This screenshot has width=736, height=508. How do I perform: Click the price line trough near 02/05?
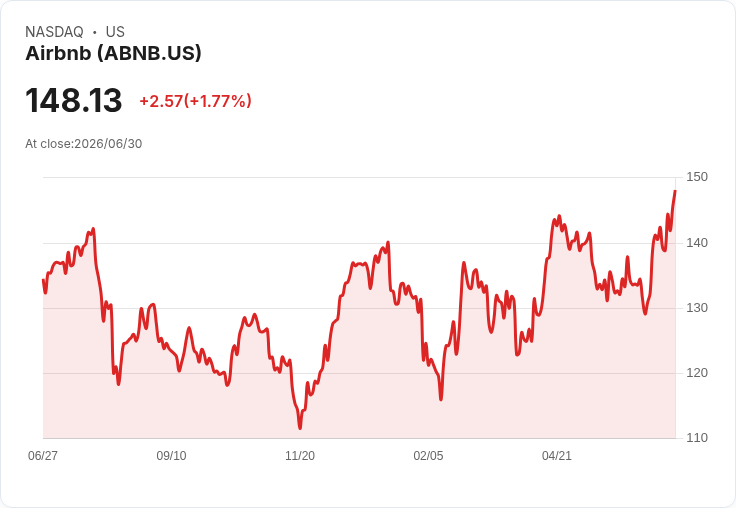[441, 399]
